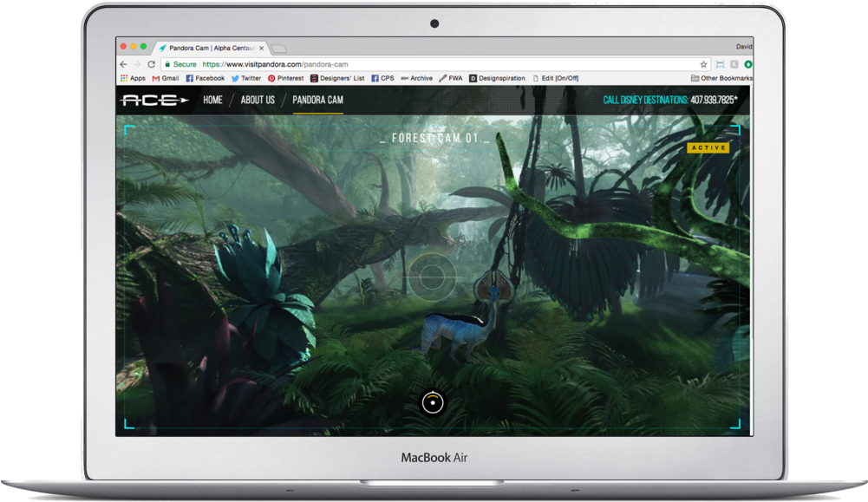The height and width of the screenshot is (502, 868).
Task: Open the Facebook bookmark
Action: point(206,78)
